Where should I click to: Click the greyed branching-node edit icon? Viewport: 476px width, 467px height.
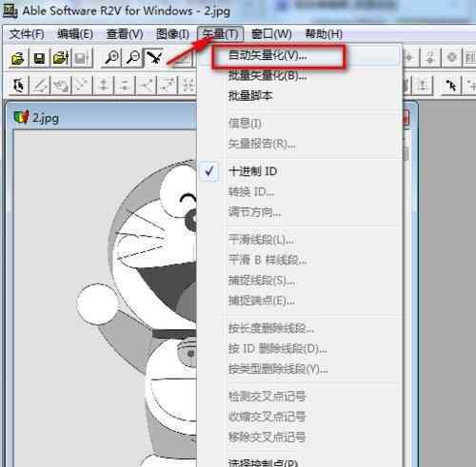pyautogui.click(x=146, y=86)
